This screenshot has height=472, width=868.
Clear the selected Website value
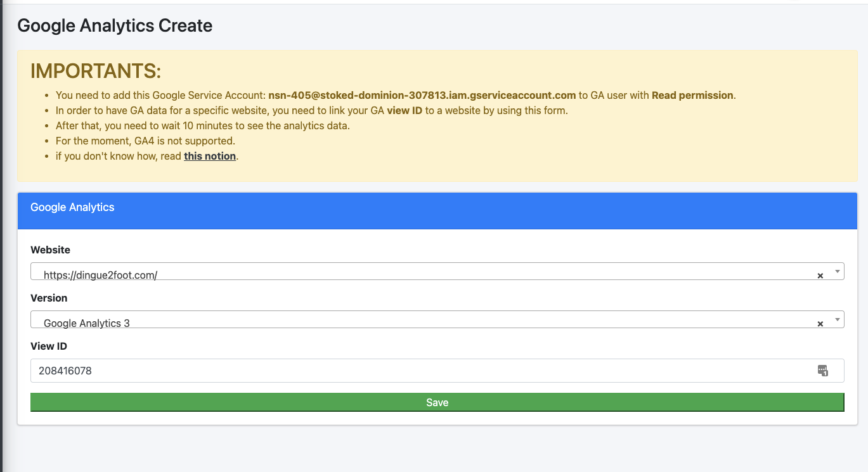pyautogui.click(x=820, y=276)
